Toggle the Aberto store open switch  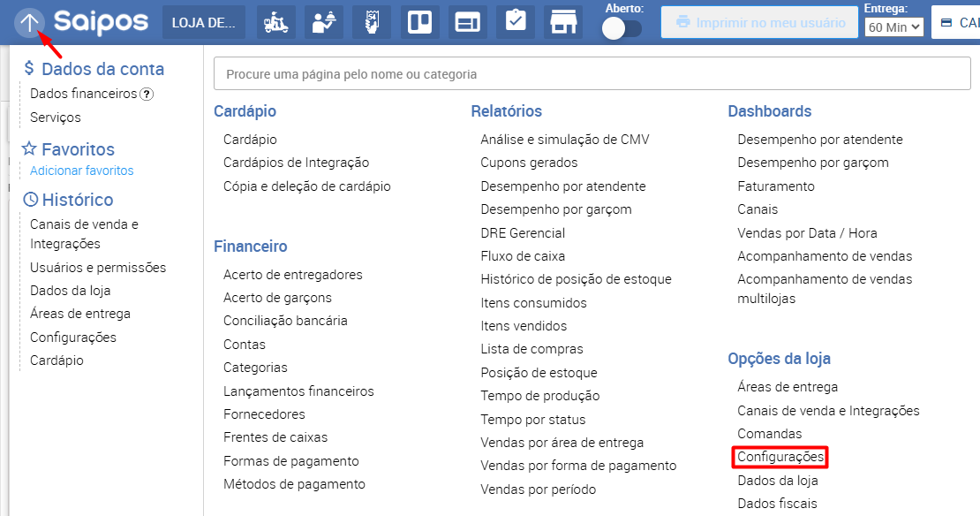[x=622, y=28]
